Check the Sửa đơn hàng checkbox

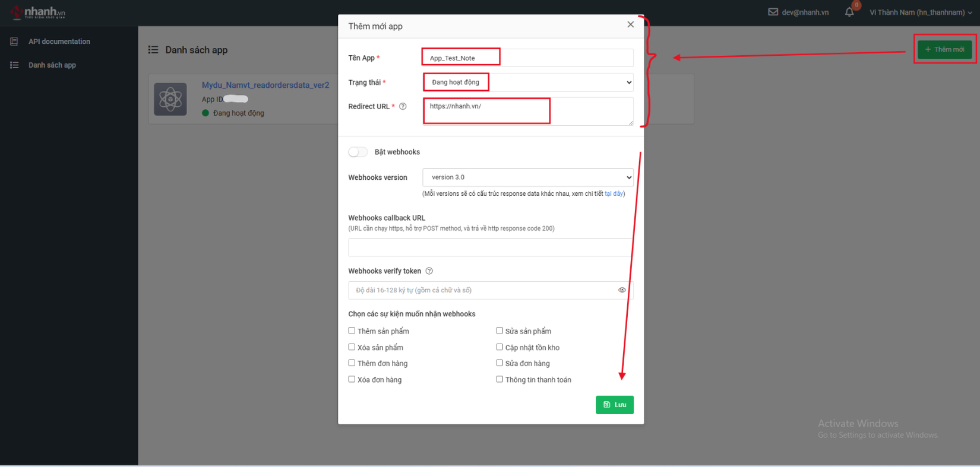tap(500, 363)
